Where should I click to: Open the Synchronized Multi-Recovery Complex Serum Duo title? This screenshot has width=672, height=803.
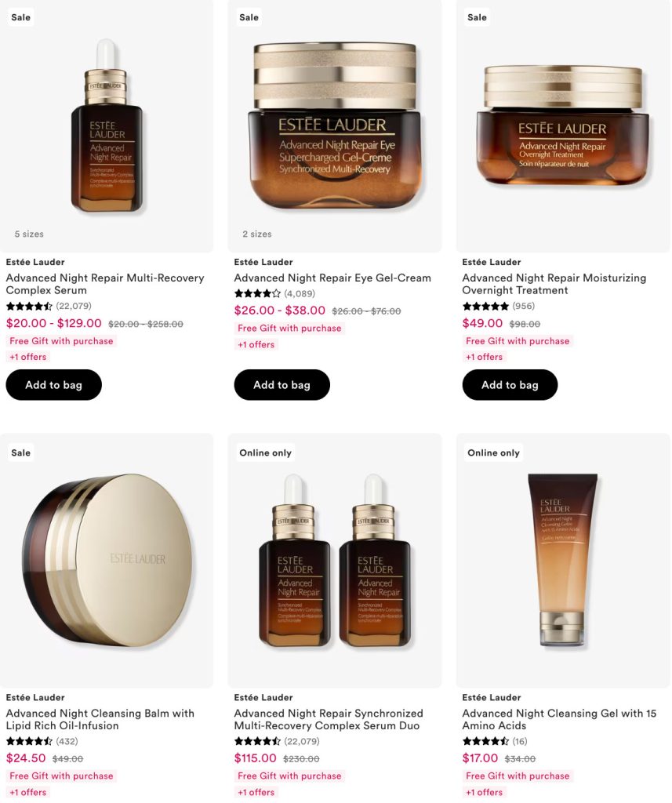(x=329, y=719)
